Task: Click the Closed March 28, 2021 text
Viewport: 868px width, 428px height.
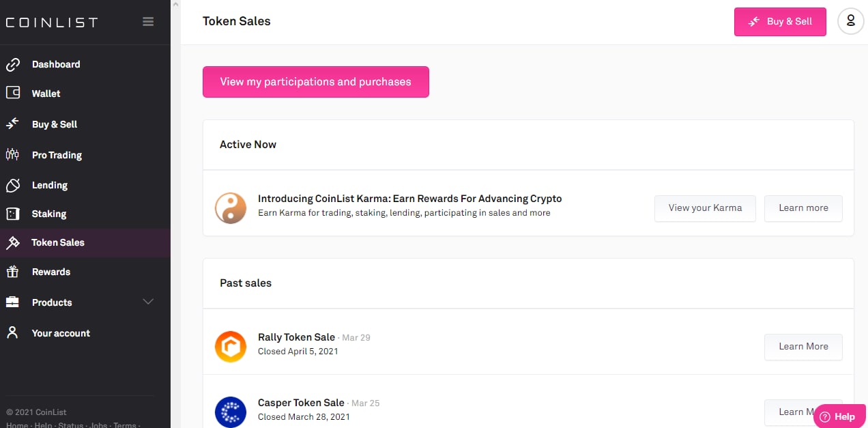Action: pos(304,417)
